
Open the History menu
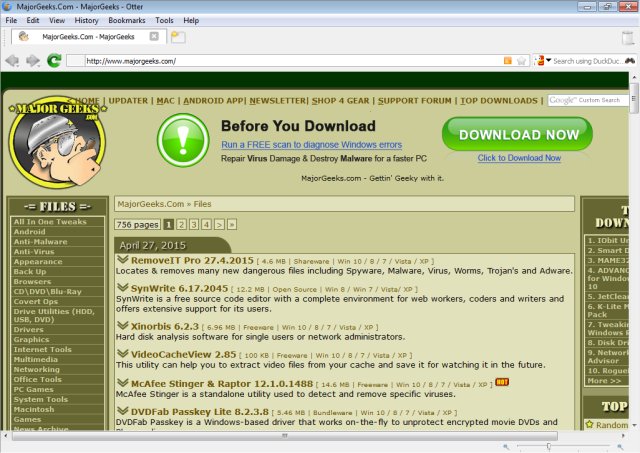pyautogui.click(x=87, y=20)
